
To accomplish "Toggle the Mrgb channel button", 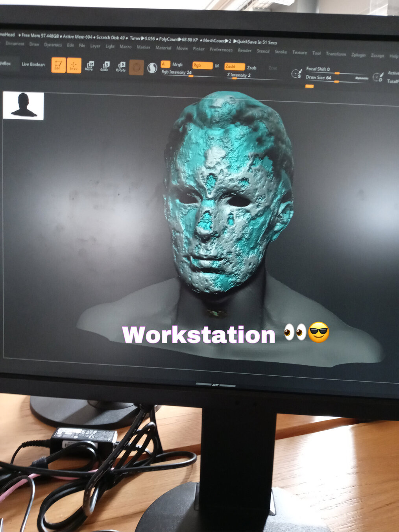I will click(177, 65).
